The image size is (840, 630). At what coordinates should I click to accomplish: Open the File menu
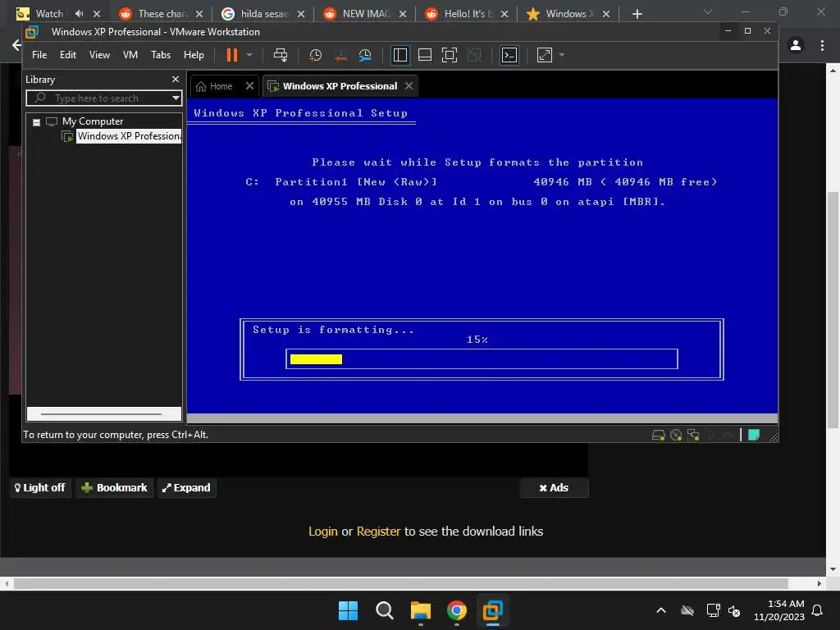pos(39,55)
